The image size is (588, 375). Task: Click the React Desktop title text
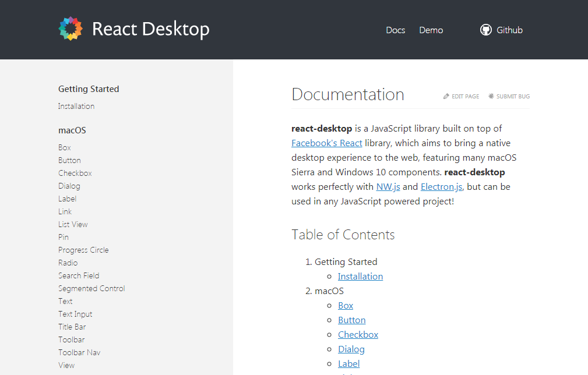pyautogui.click(x=150, y=29)
